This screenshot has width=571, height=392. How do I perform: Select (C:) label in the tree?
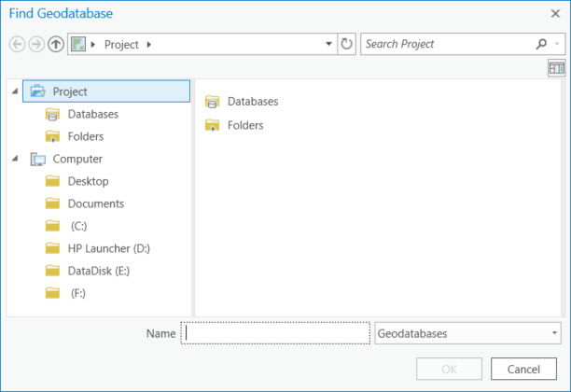click(x=79, y=226)
